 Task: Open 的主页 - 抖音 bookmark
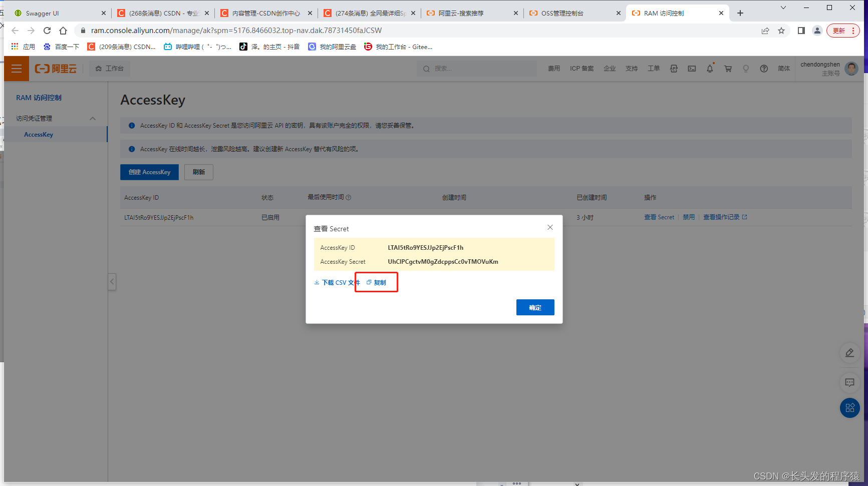[269, 47]
